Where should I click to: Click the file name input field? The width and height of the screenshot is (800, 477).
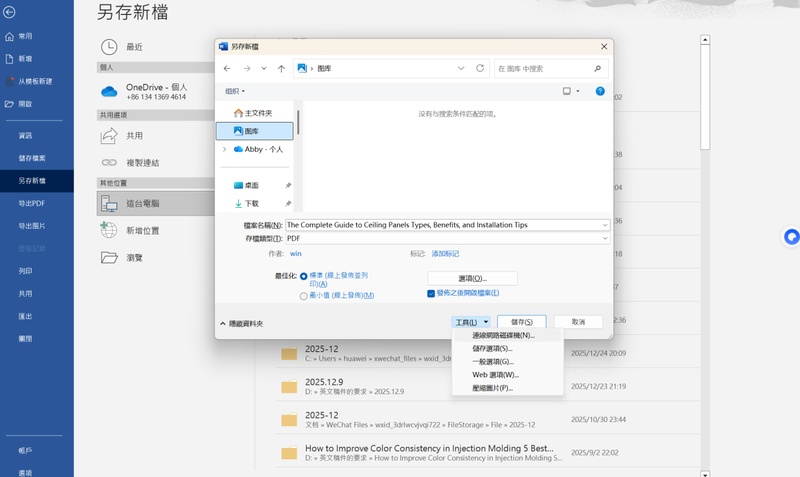(443, 225)
